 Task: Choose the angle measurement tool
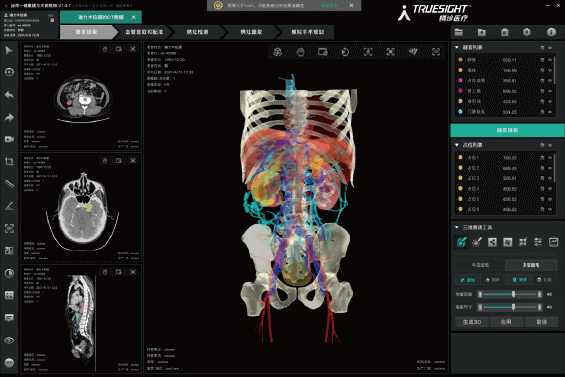coord(9,206)
